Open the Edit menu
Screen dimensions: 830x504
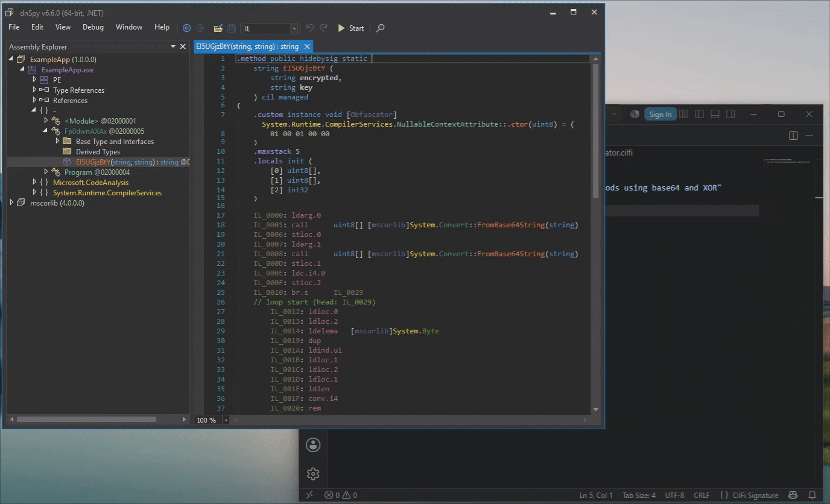pos(37,27)
